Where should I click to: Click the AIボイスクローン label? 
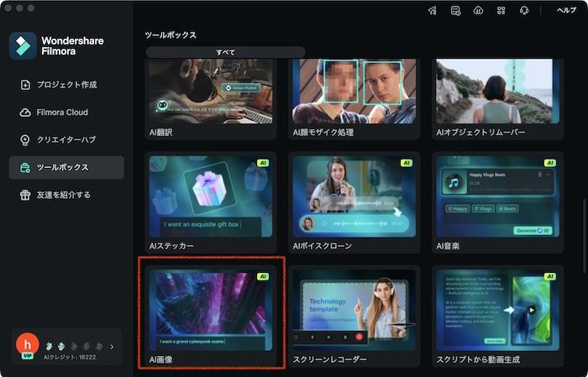click(322, 246)
